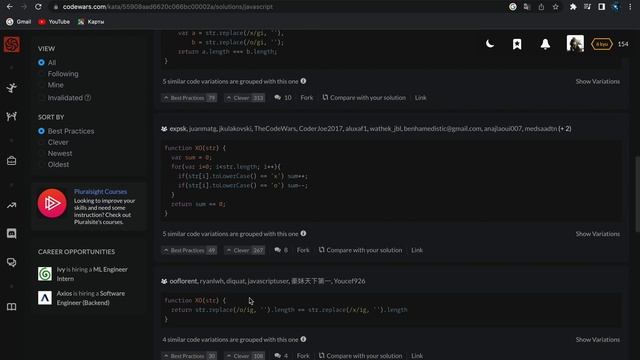Screen dimensions: 640x360
Task: Open the user profile avatar
Action: tap(575, 43)
